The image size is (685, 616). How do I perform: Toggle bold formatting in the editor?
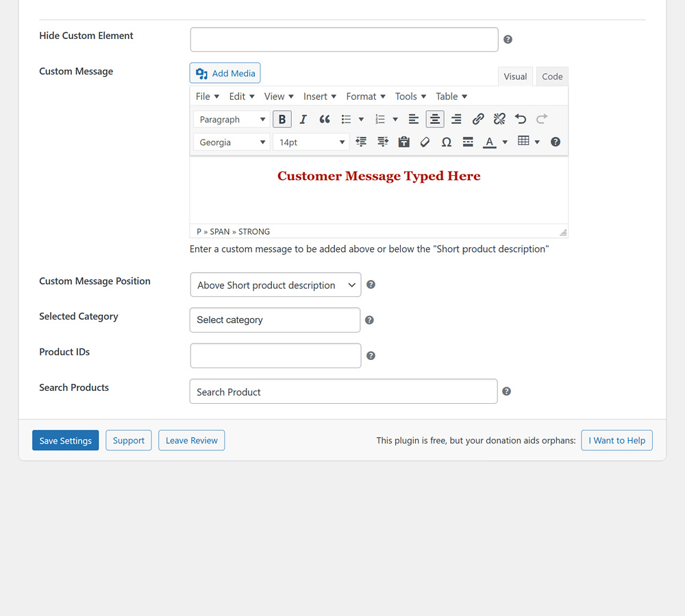pyautogui.click(x=282, y=119)
